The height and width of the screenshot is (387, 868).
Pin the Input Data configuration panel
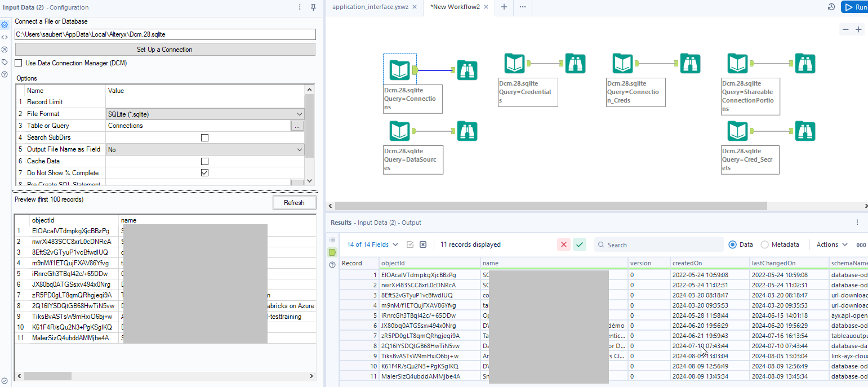[313, 7]
